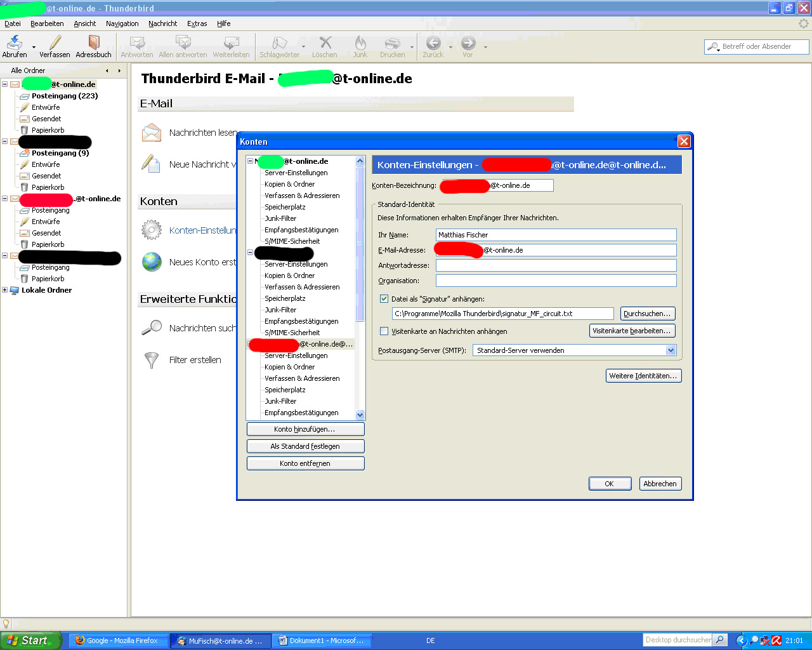
Task: Click the Antworten reply toolbar icon
Action: pos(137,43)
